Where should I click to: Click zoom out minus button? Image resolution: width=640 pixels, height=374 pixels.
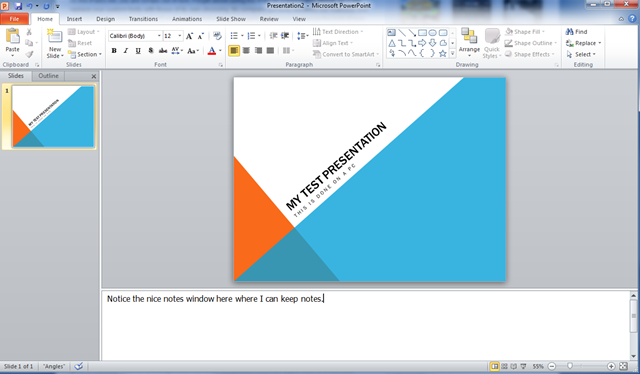[552, 366]
